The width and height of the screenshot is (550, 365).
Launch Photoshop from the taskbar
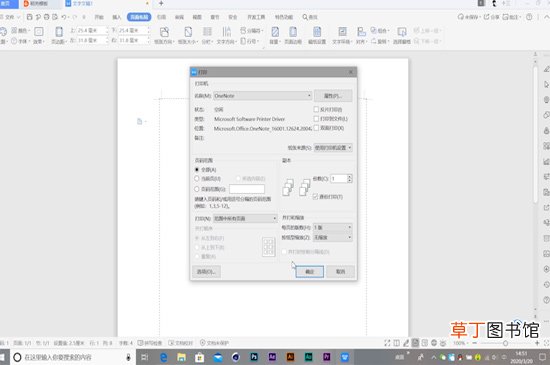pos(254,357)
